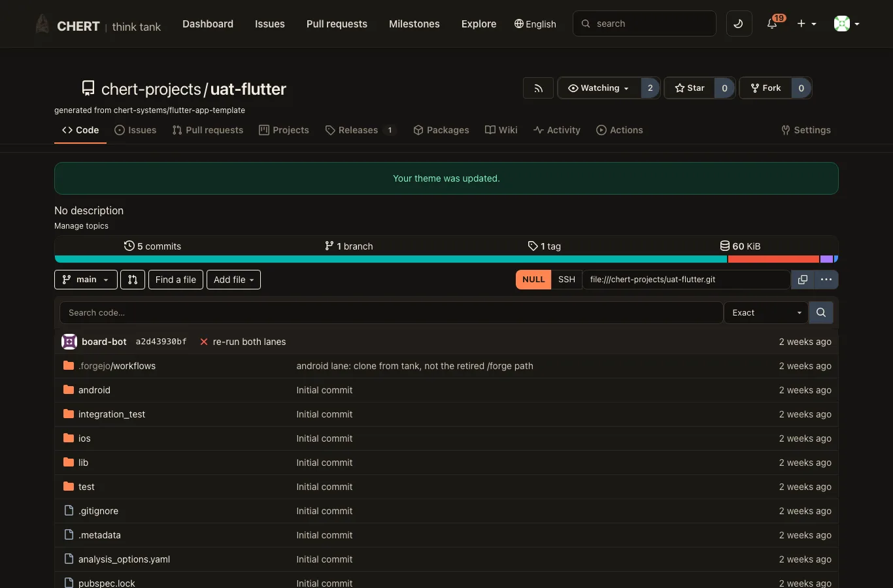Click the code search magnifier button
This screenshot has width=893, height=588.
click(x=821, y=313)
